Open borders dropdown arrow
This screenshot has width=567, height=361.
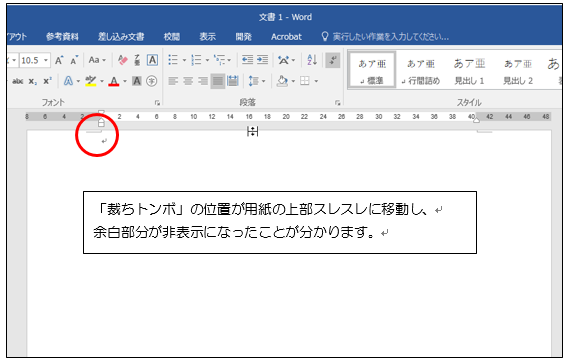[316, 81]
